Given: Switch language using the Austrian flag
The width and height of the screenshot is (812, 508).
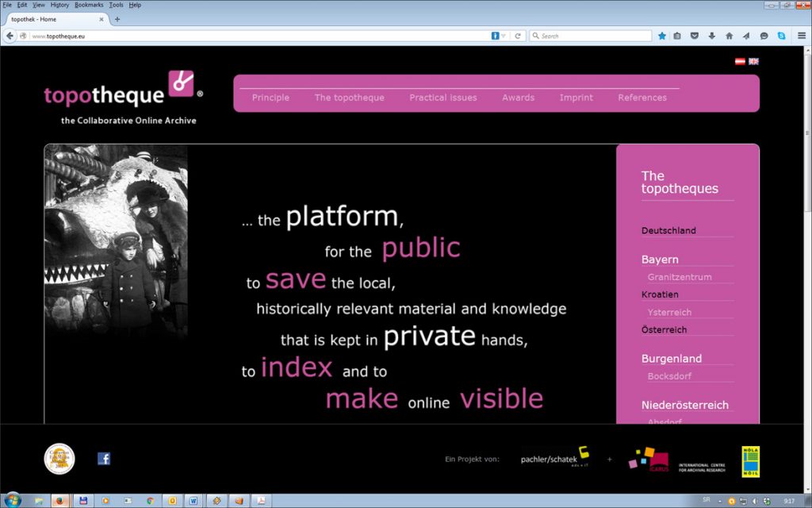Looking at the screenshot, I should click(x=740, y=61).
